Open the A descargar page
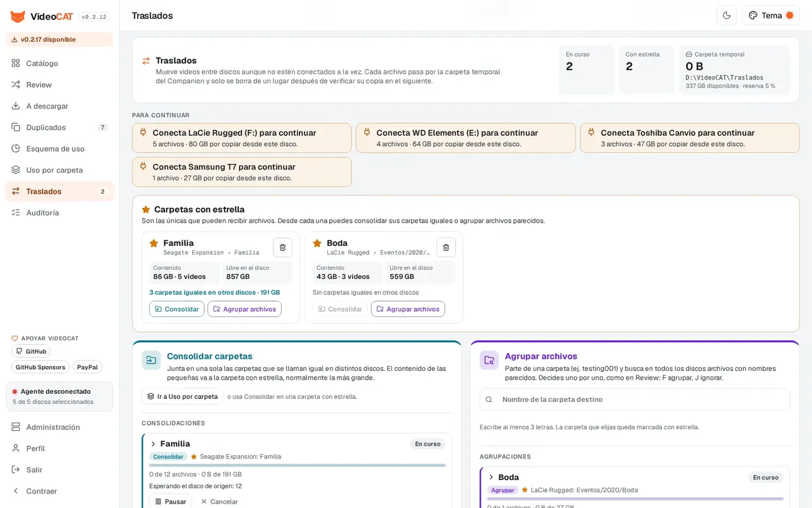The width and height of the screenshot is (812, 508). pyautogui.click(x=60, y=106)
